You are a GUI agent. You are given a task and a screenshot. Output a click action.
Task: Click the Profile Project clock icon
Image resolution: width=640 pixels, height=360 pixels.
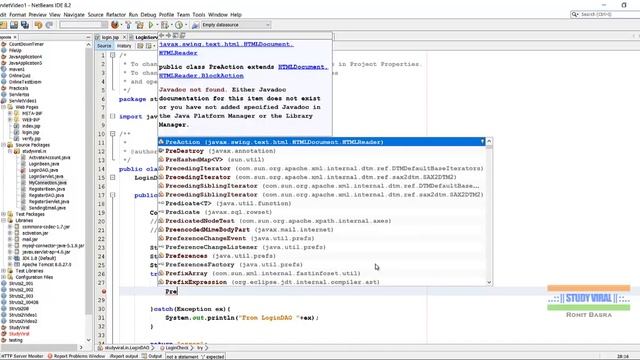pyautogui.click(x=179, y=25)
